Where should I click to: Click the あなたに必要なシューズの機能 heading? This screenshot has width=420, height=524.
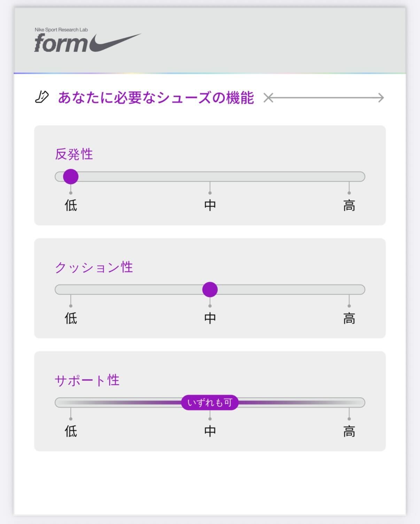156,98
